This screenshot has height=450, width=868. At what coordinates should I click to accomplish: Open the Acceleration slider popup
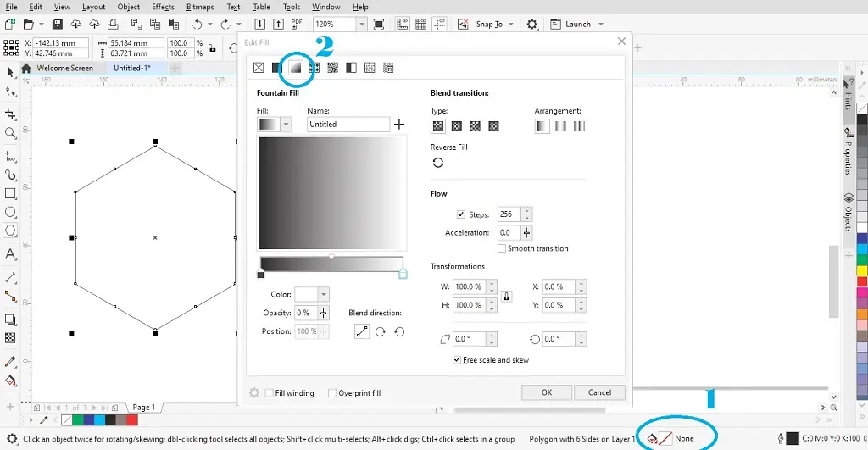(x=526, y=233)
